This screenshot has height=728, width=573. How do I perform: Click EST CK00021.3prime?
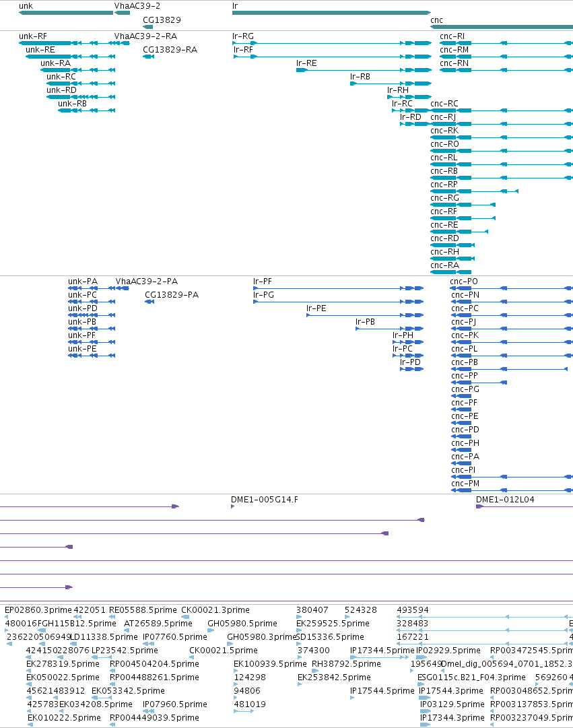pos(215,610)
